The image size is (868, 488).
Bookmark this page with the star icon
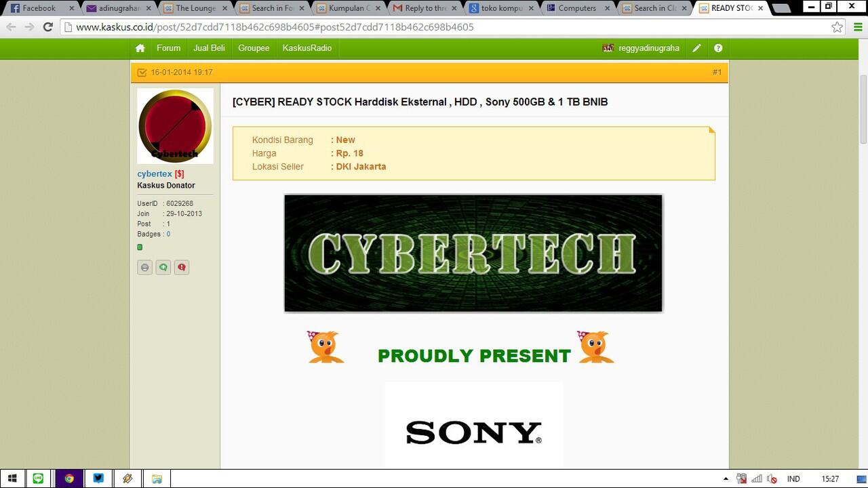tap(837, 27)
